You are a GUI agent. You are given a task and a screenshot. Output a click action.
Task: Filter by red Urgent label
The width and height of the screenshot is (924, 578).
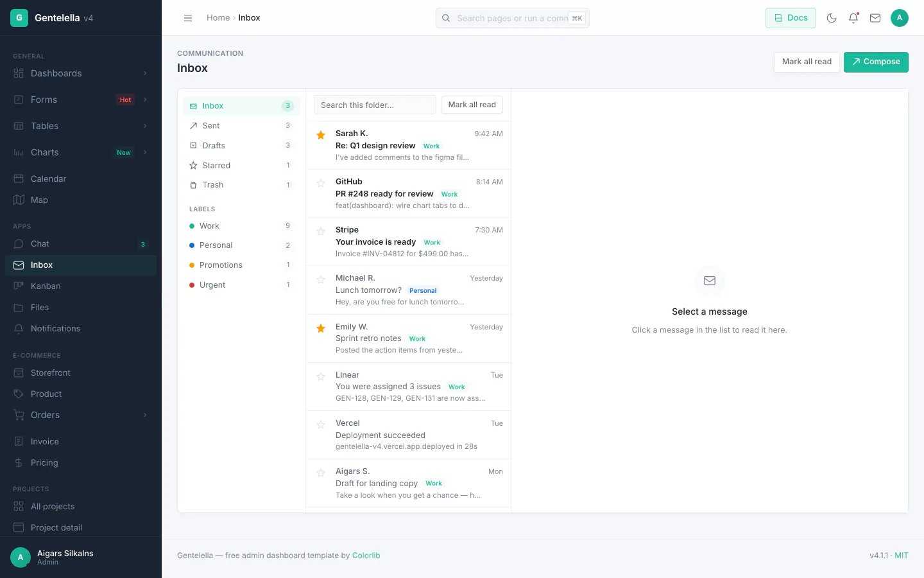[x=241, y=285]
